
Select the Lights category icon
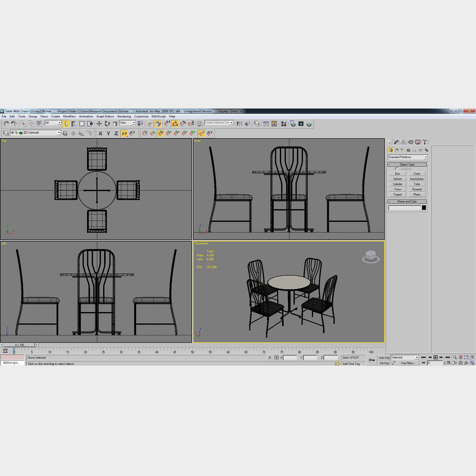[403, 150]
